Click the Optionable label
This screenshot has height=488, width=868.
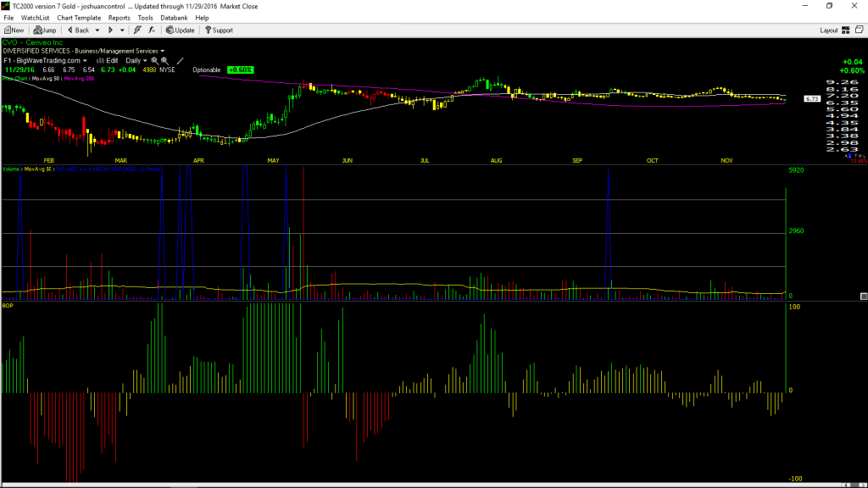point(207,69)
